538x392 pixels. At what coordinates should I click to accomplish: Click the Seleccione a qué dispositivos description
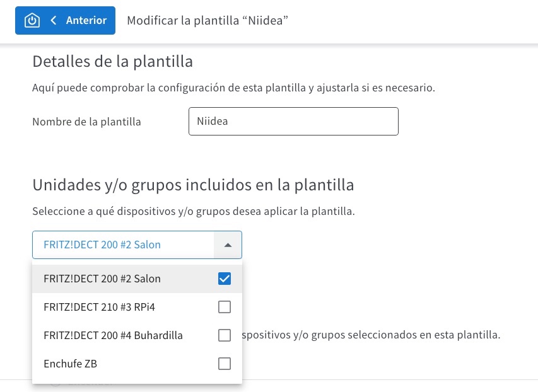tap(194, 211)
